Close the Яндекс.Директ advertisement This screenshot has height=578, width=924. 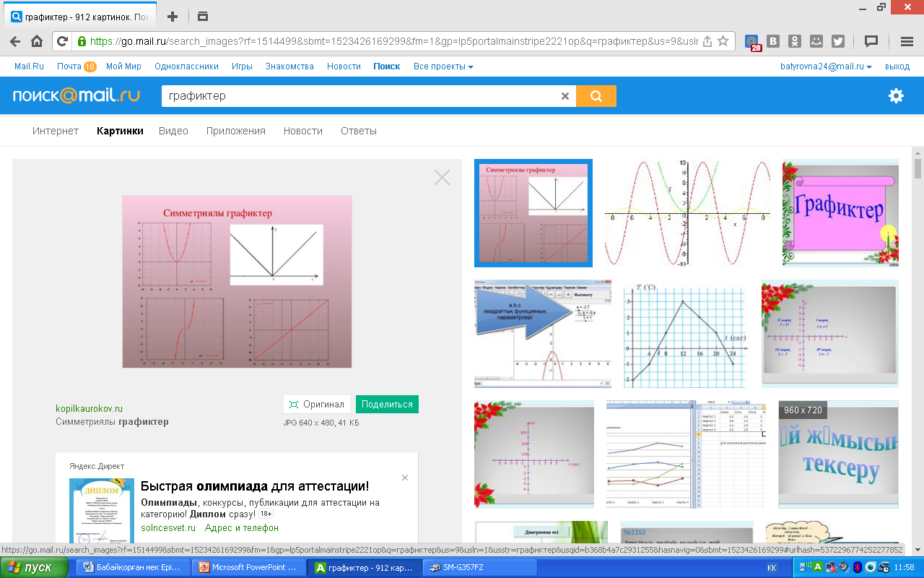coord(405,478)
